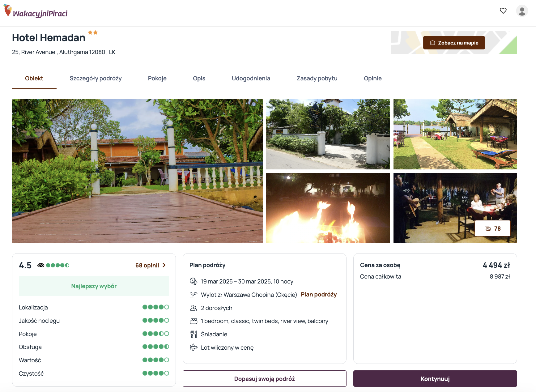Viewport: 536px width, 392px height.
Task: Click the Jakość noclegu rating bubbles
Action: tap(156, 320)
